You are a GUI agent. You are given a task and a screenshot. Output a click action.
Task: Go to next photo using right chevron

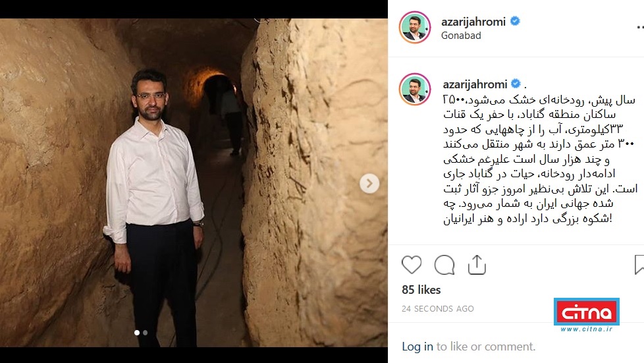(x=369, y=183)
